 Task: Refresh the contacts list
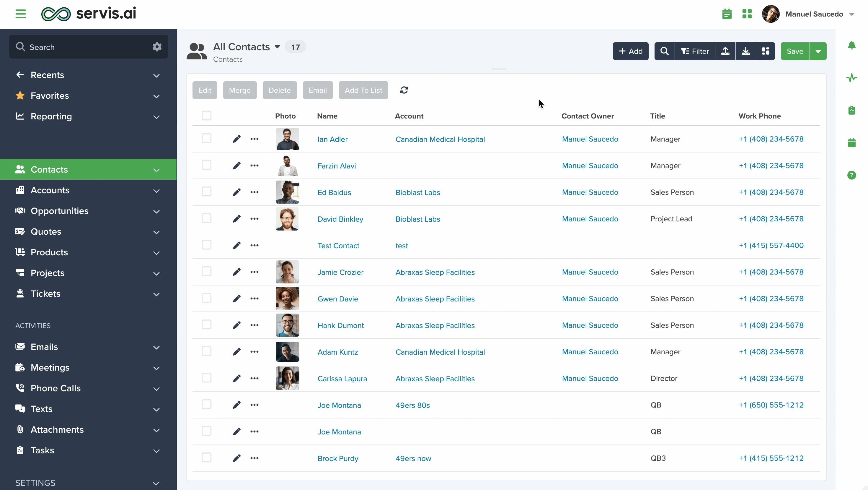(x=404, y=90)
